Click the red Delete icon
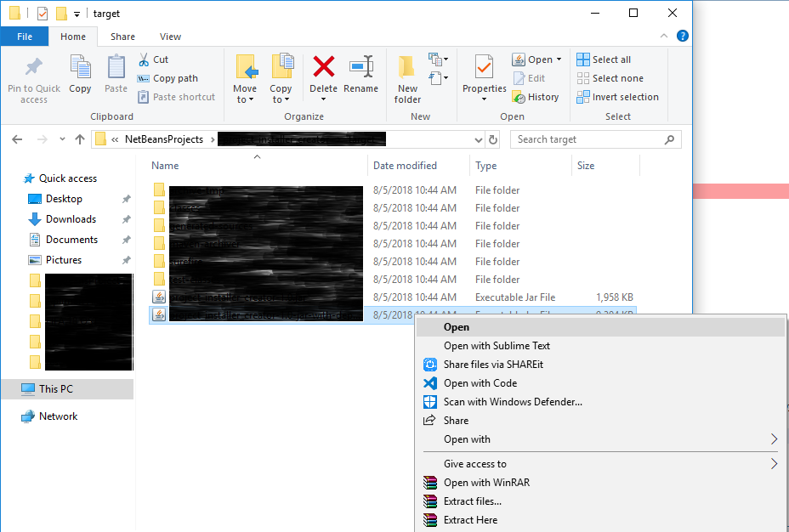The width and height of the screenshot is (789, 532). (324, 67)
